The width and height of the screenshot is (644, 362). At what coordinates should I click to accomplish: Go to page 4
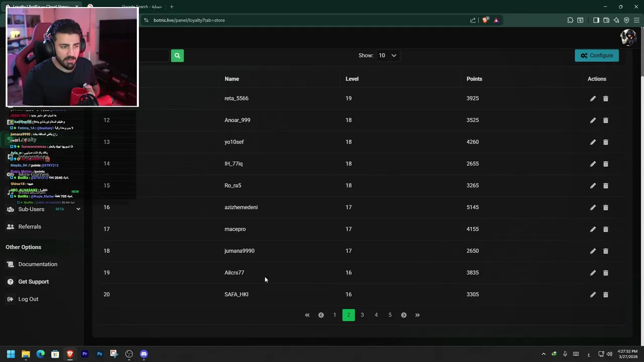[x=376, y=315]
